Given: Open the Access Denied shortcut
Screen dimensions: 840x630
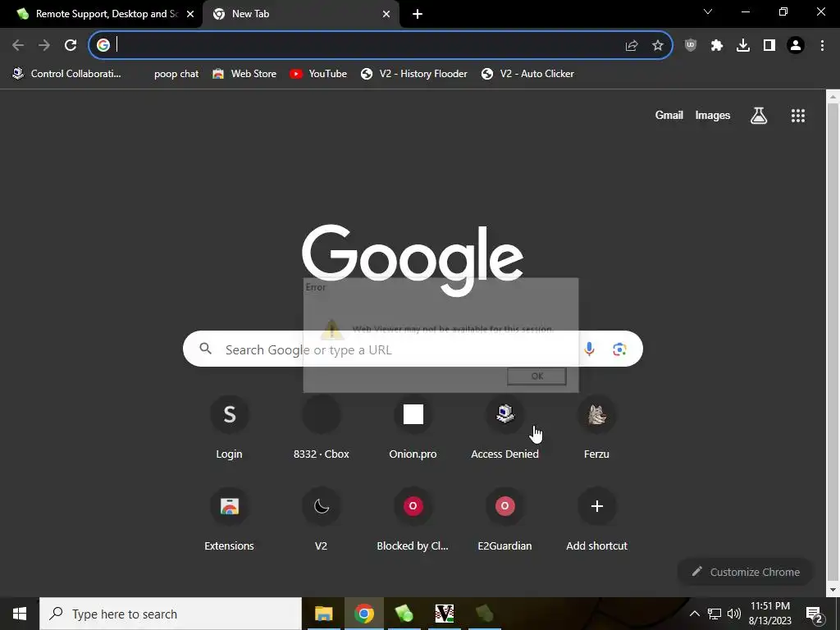Looking at the screenshot, I should pyautogui.click(x=504, y=428).
